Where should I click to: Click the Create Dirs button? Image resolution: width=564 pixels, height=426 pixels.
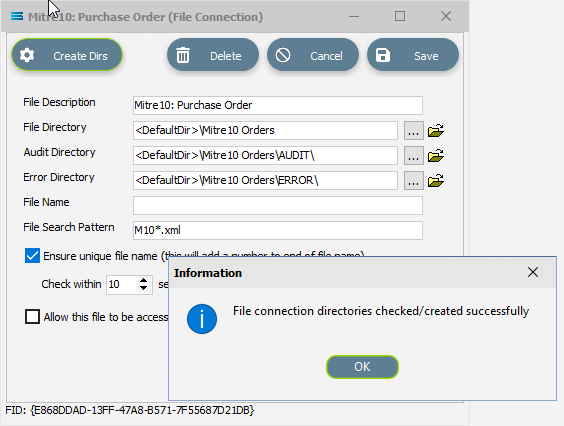[67, 55]
